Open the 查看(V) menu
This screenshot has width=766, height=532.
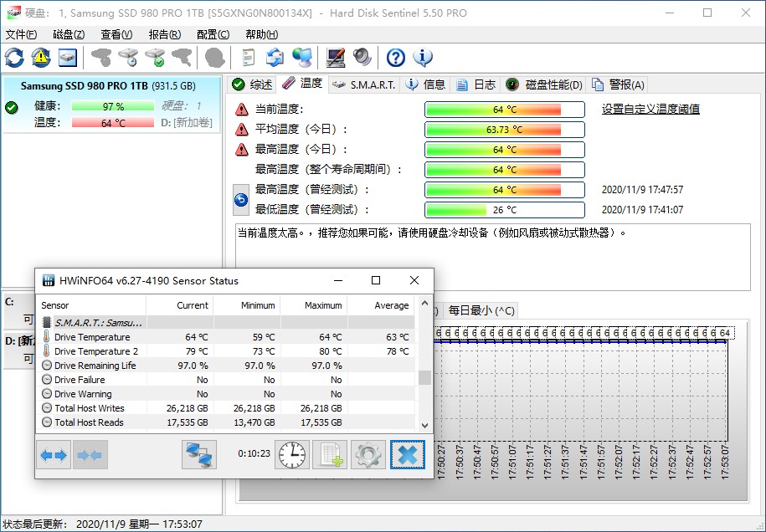(x=116, y=34)
